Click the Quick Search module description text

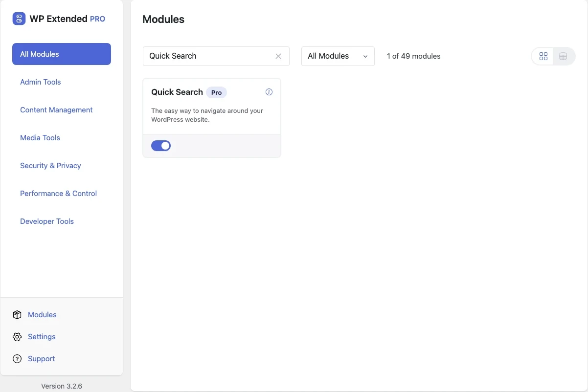click(x=207, y=115)
